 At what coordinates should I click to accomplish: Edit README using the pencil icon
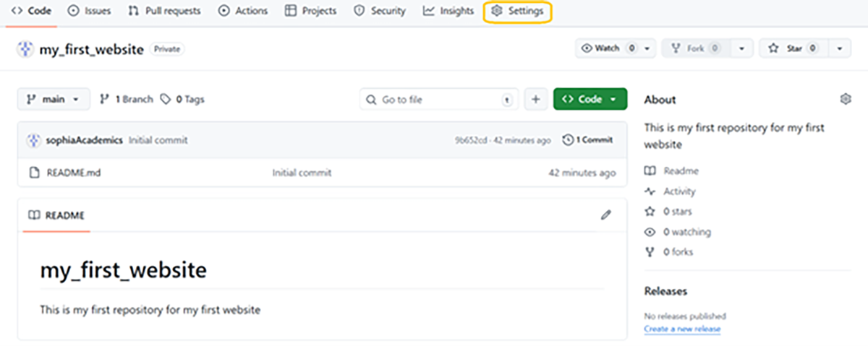pyautogui.click(x=605, y=215)
